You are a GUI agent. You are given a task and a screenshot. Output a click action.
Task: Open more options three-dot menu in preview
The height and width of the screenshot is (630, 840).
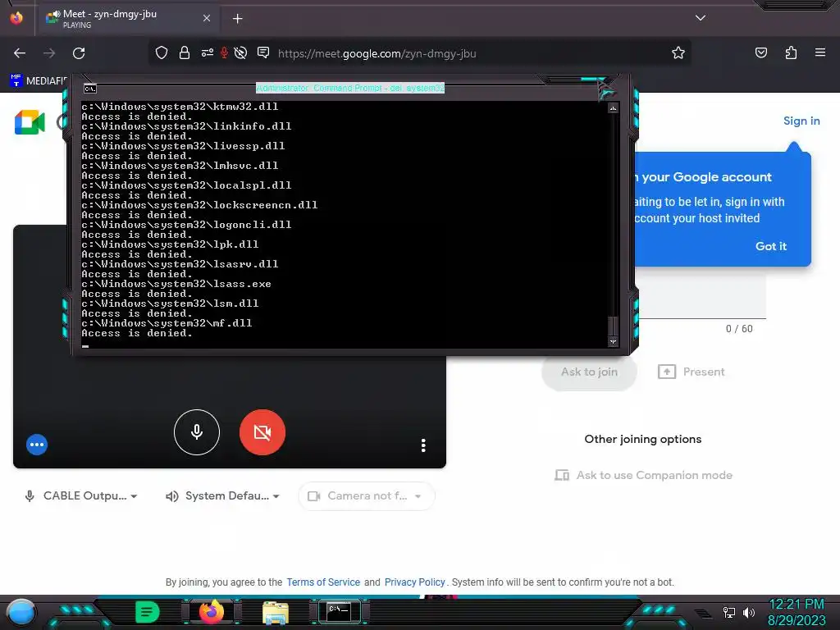(x=423, y=445)
